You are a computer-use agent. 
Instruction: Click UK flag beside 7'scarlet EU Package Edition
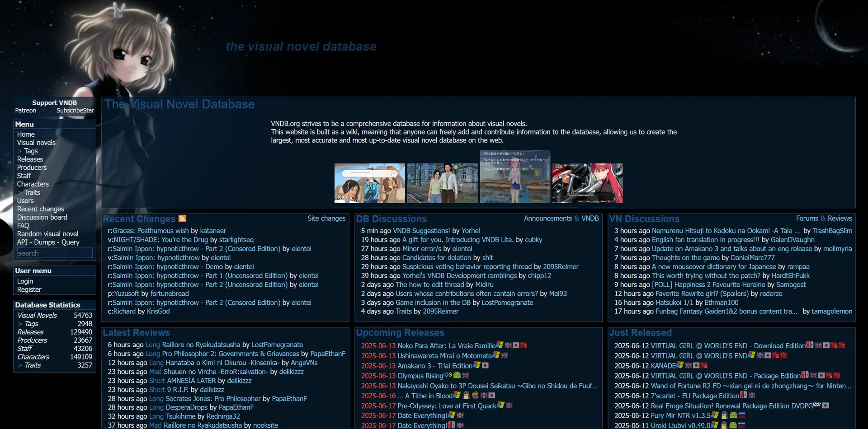click(x=752, y=396)
